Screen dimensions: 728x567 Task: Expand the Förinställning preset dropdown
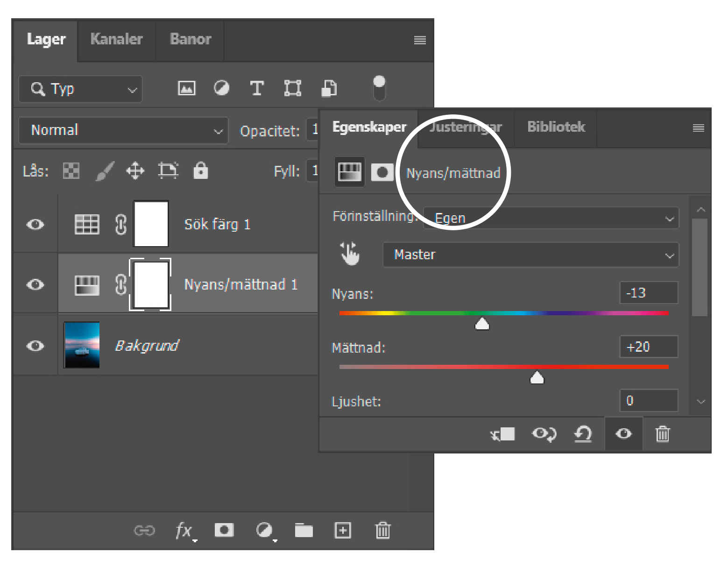click(x=551, y=218)
